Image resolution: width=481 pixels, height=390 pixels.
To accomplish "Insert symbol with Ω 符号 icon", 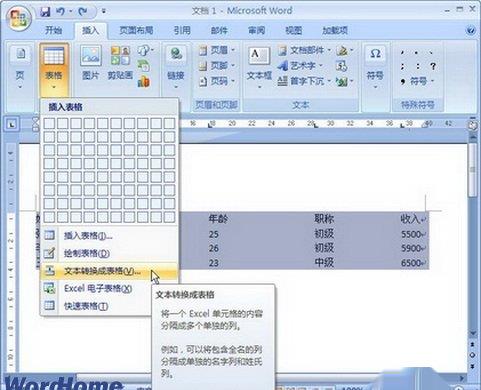I will (x=375, y=68).
